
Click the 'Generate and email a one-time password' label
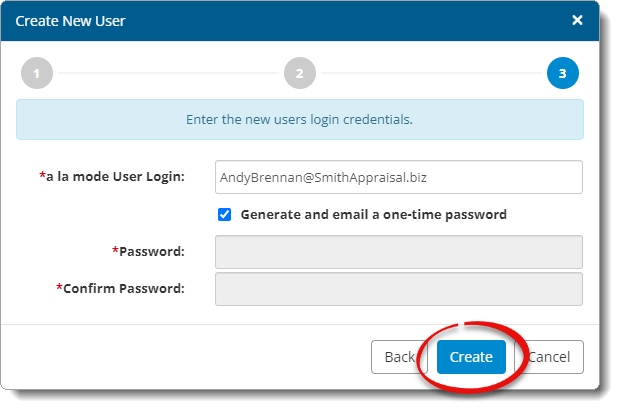coord(373,214)
